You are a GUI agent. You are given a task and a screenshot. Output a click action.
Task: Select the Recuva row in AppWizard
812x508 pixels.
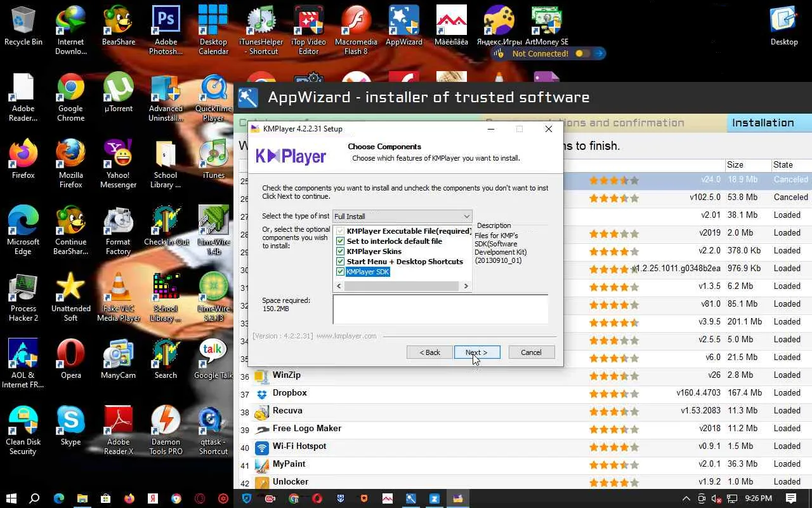(x=523, y=411)
